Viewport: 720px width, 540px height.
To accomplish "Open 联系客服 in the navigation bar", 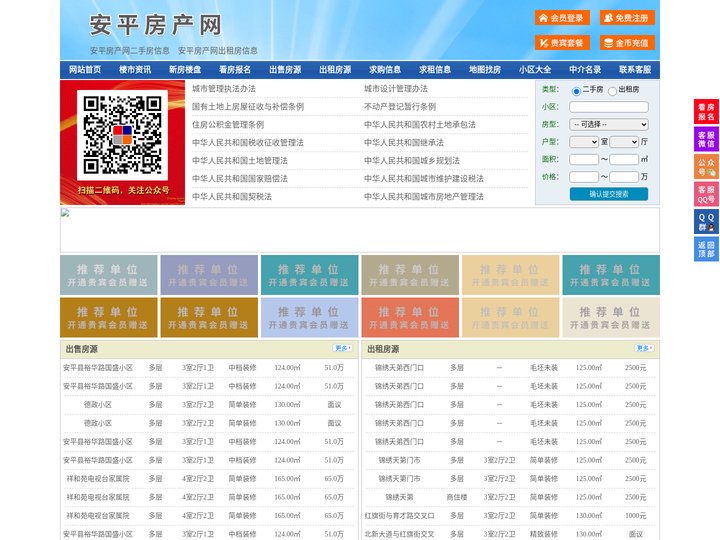I will coord(635,70).
